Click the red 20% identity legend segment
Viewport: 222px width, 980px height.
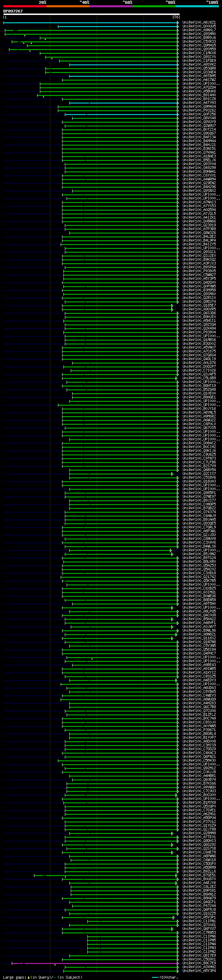pos(25,6)
